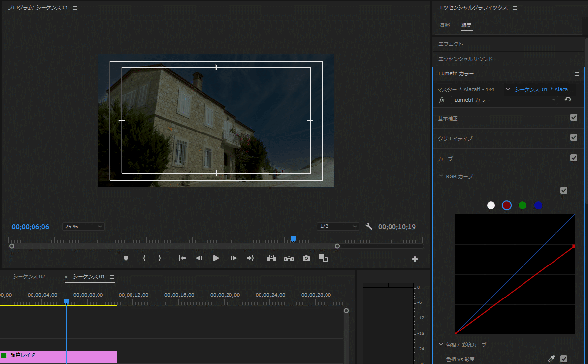Click the fx bypass icon
The height and width of the screenshot is (364, 588).
442,100
